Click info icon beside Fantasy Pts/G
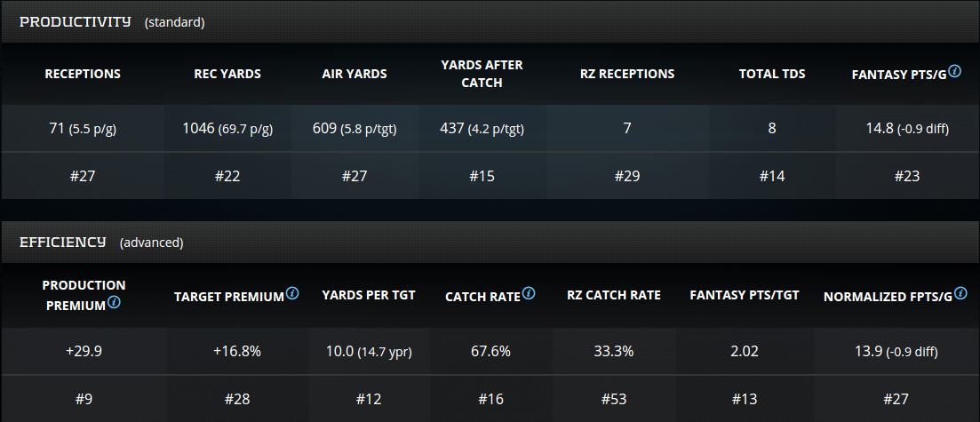Screen dimensions: 980x422 click(x=954, y=71)
